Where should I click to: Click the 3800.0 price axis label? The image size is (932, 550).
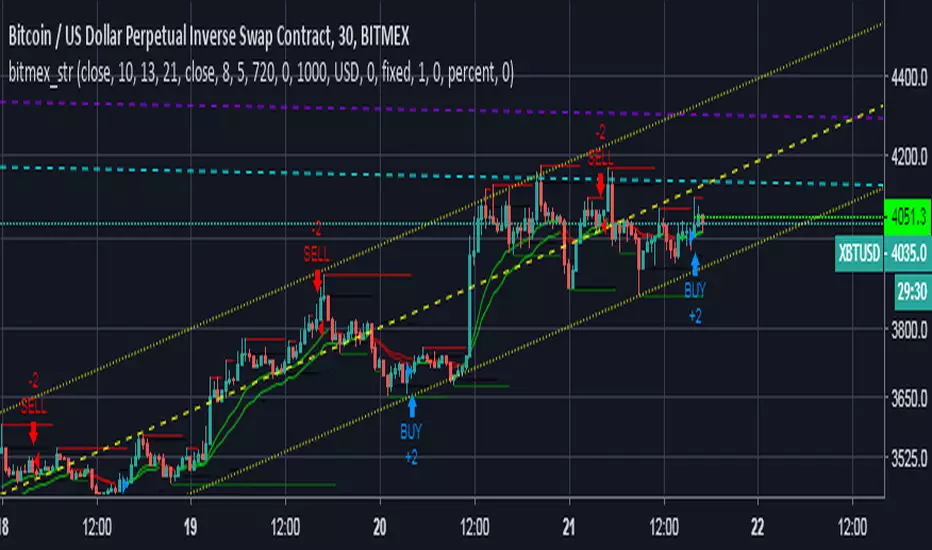pos(909,330)
